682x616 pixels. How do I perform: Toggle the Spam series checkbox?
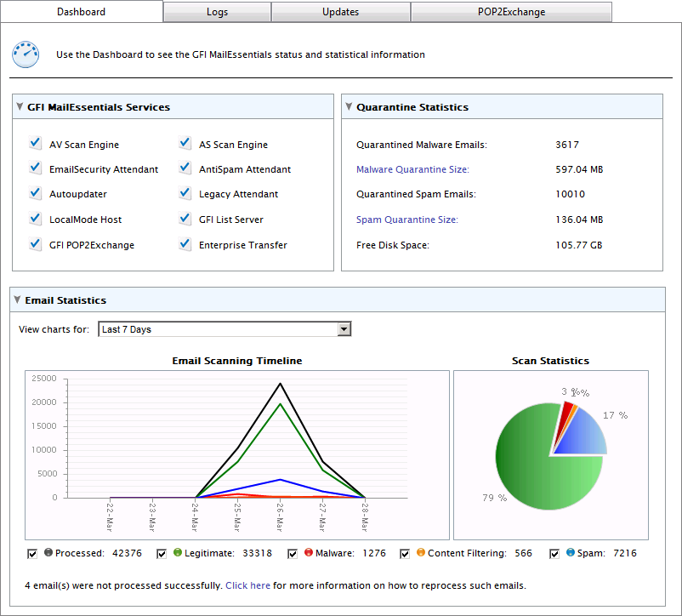click(554, 554)
